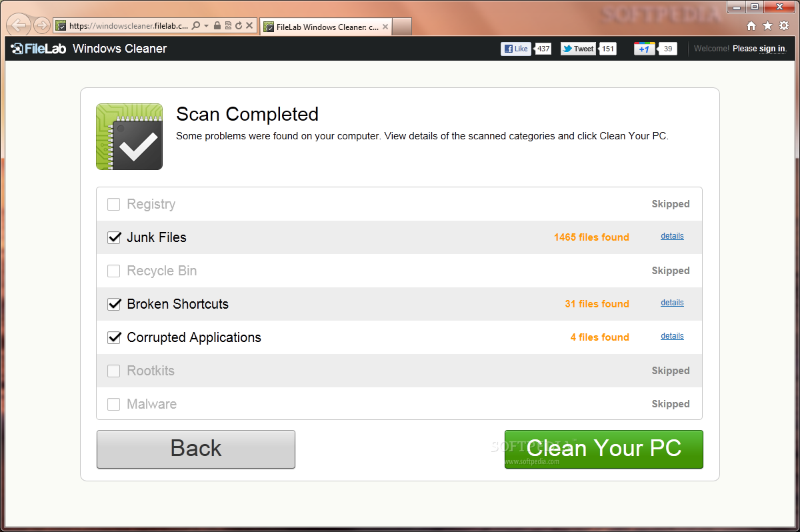This screenshot has height=532, width=800.
Task: Toggle the Recycle Bin checkbox
Action: click(114, 271)
